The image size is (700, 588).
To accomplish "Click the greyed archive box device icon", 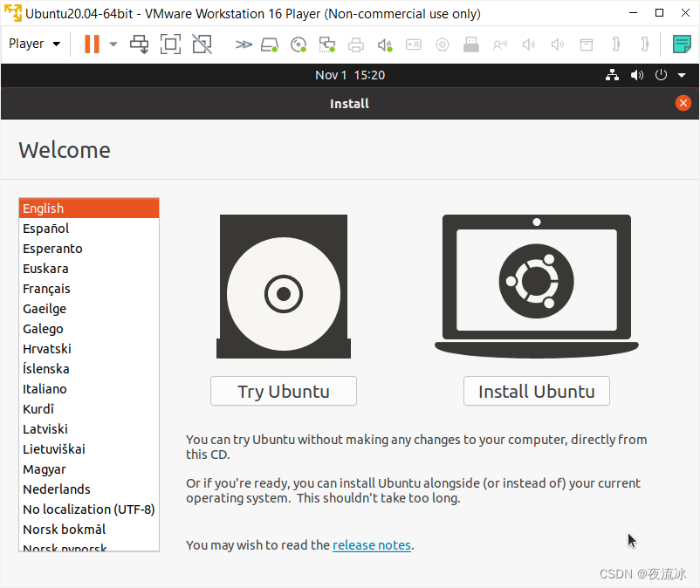I will tap(587, 44).
